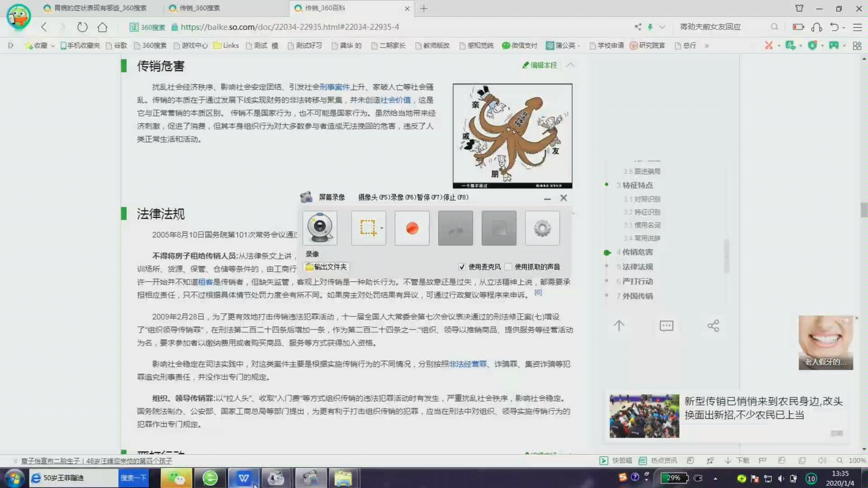
Task: Jump to 5 法律法规 in contents
Action: [634, 267]
